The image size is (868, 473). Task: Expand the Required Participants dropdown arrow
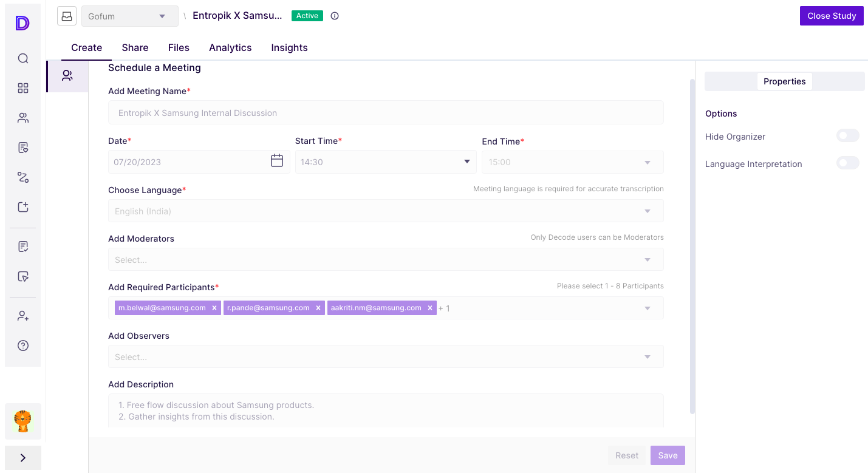pyautogui.click(x=648, y=308)
